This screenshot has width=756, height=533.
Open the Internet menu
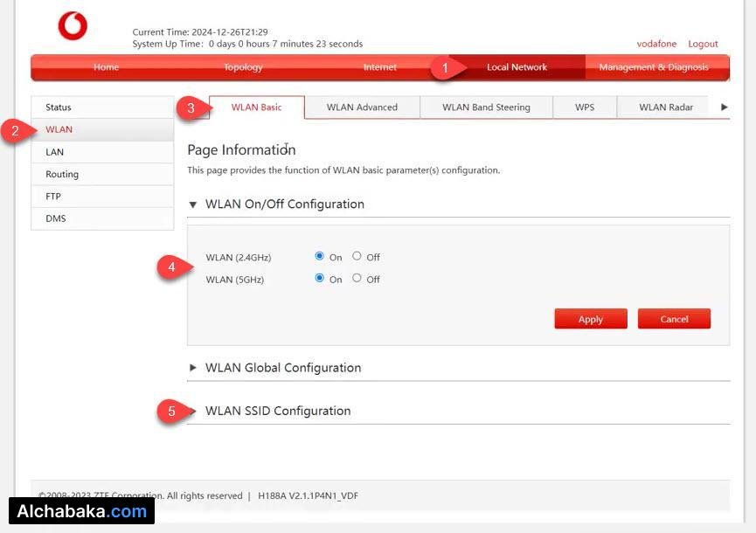(x=379, y=66)
